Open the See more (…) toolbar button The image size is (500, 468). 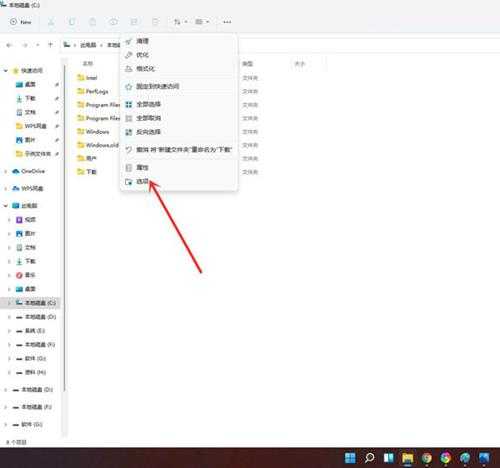pos(227,22)
